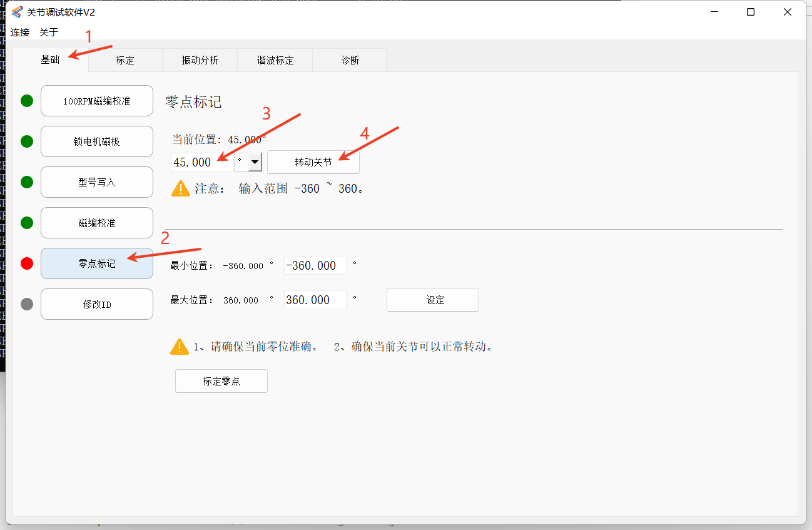Click the 设定 button
Screen dimensions: 812x530
click(433, 300)
